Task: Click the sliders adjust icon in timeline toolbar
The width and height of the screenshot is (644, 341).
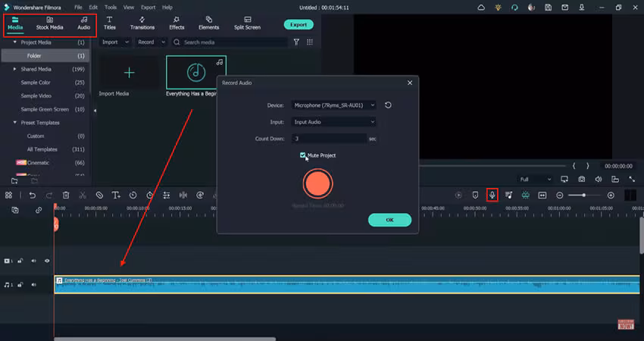Action: pyautogui.click(x=167, y=196)
